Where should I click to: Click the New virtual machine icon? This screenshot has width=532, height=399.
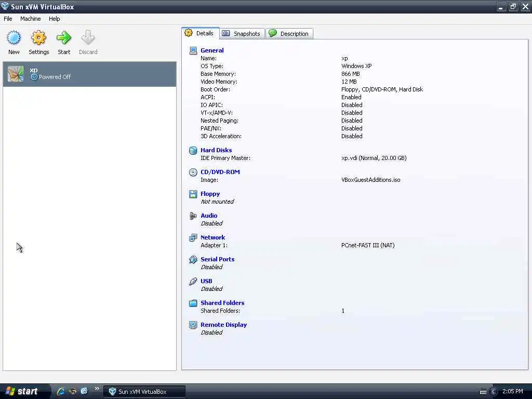click(x=14, y=37)
